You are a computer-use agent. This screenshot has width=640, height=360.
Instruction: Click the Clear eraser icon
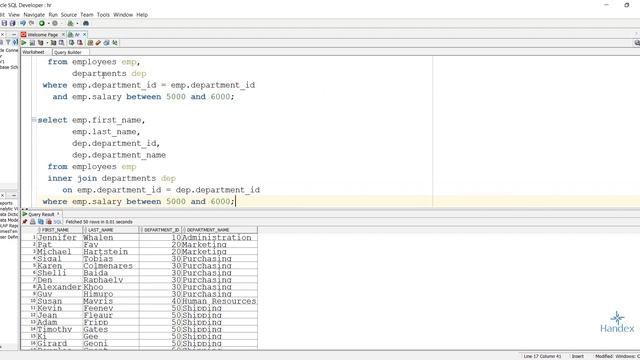pyautogui.click(x=98, y=42)
